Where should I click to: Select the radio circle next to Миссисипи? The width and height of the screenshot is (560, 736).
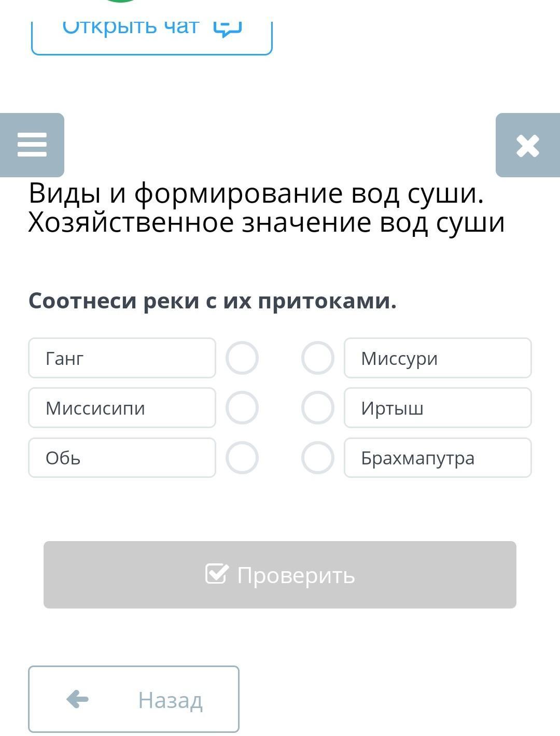pyautogui.click(x=242, y=408)
